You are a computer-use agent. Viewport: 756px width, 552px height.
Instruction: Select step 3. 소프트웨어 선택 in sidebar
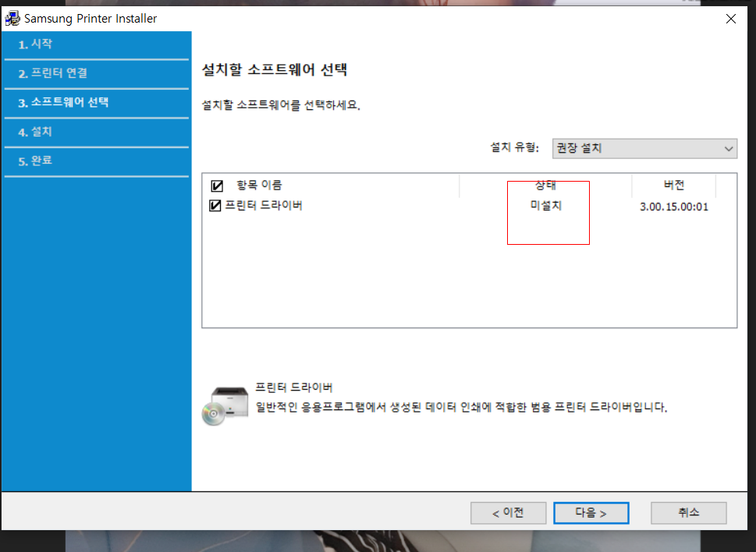tap(63, 103)
